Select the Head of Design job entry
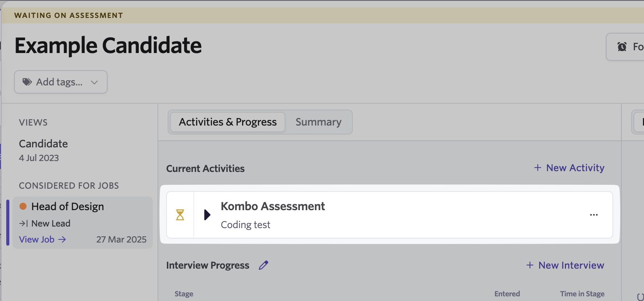 [83, 223]
